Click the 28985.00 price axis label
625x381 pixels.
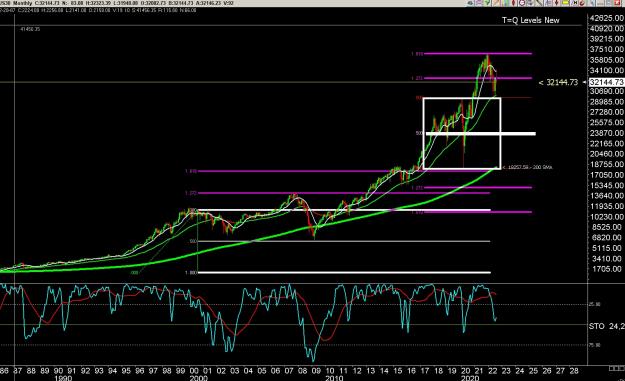tap(606, 102)
